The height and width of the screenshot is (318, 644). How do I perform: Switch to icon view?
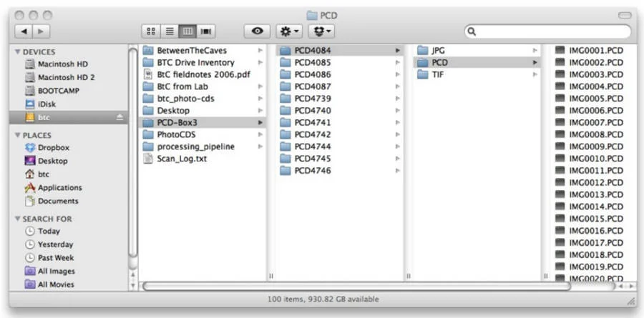click(x=151, y=31)
